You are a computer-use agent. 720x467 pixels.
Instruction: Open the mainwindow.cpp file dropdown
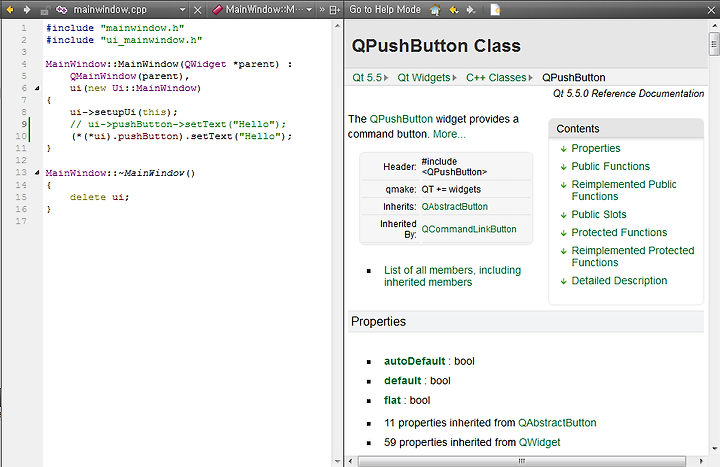182,10
